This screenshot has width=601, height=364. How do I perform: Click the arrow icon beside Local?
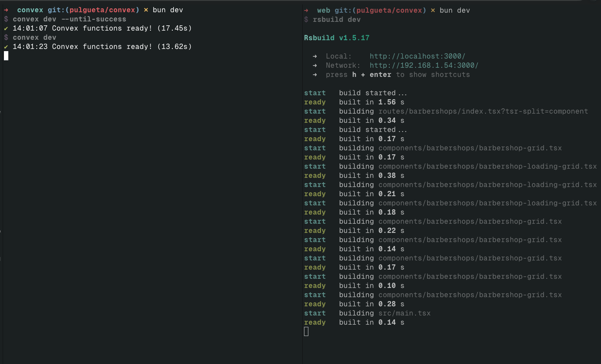click(315, 56)
